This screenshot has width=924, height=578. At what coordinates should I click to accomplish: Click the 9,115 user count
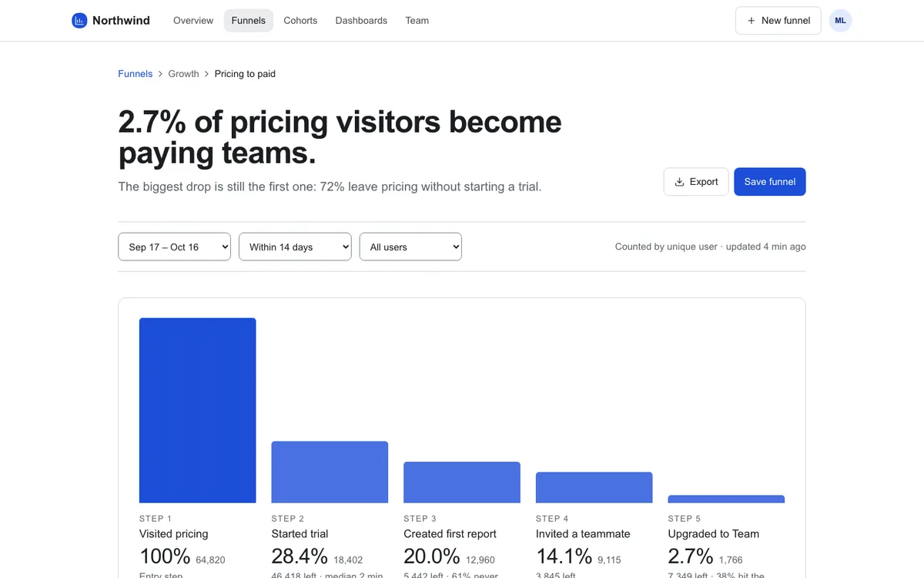click(609, 560)
